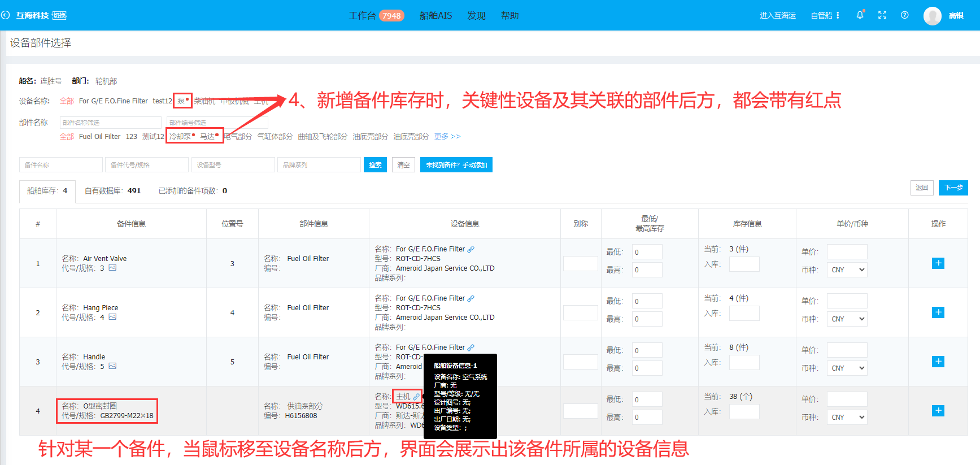
Task: Click 切换 link beside 互海科技
Action: coord(59,15)
